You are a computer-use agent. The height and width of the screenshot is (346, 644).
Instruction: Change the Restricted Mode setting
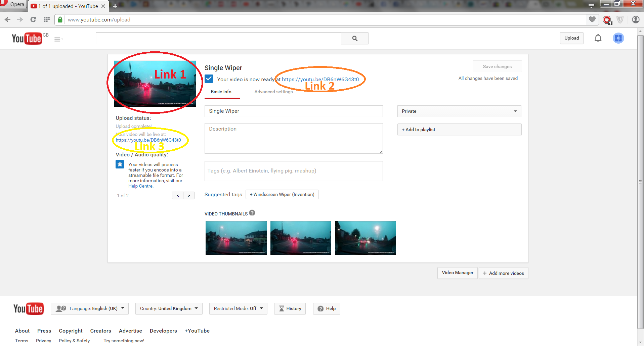point(238,308)
